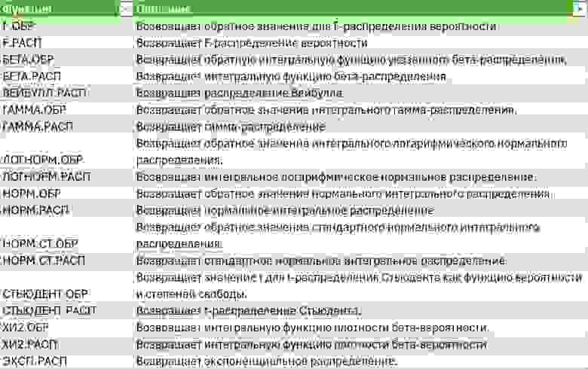Screen dimensions: 588x369
Task: Select the F.РАСП function name cell
Action: point(22,43)
